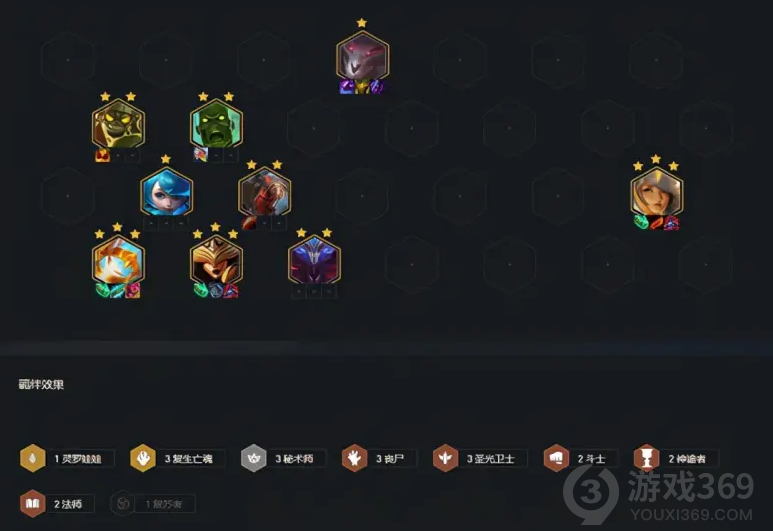The height and width of the screenshot is (531, 773).
Task: Click the purple armored champion portrait
Action: click(314, 260)
